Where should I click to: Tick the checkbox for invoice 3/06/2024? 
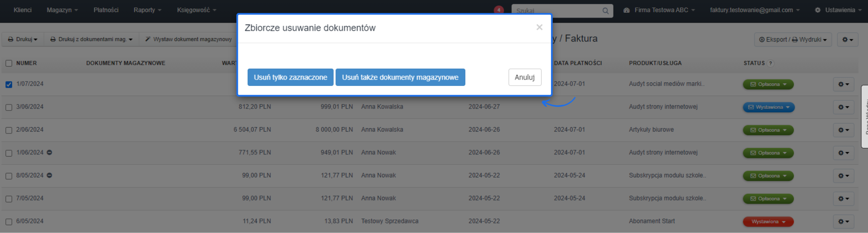pos(9,107)
